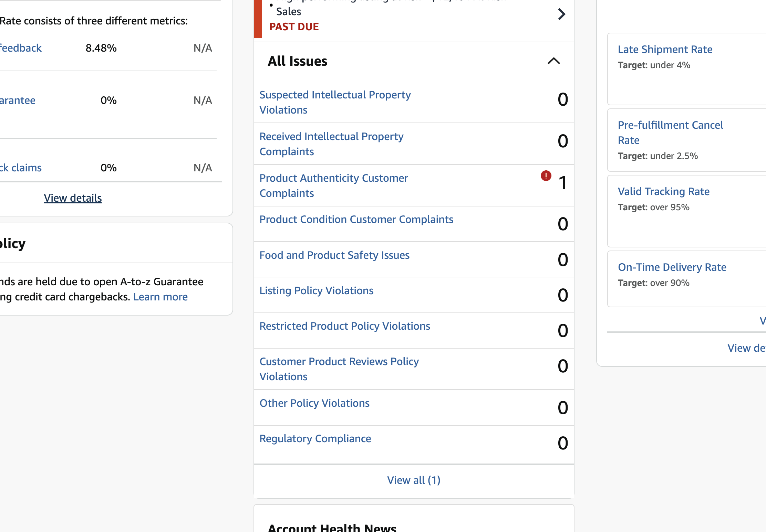Open Food and Product Safety Issues
Screen dimensions: 766x532
(x=334, y=255)
